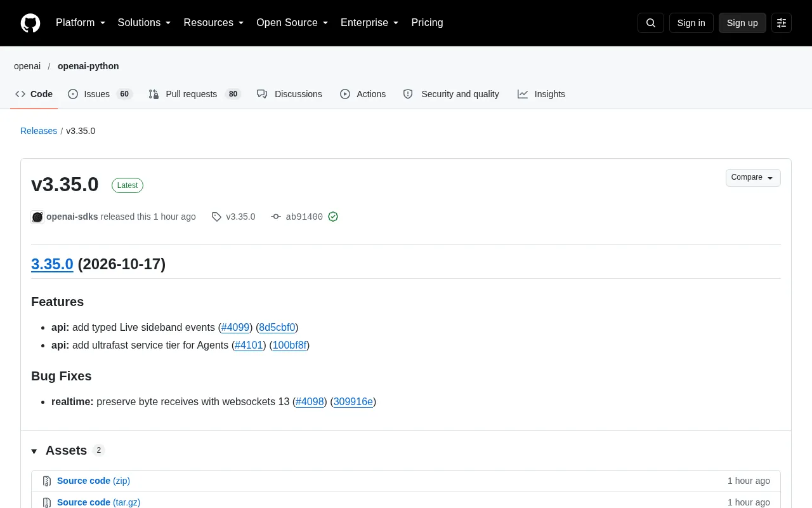Viewport: 812px width, 508px height.
Task: Navigate to Releases breadcrumb link
Action: [x=39, y=131]
